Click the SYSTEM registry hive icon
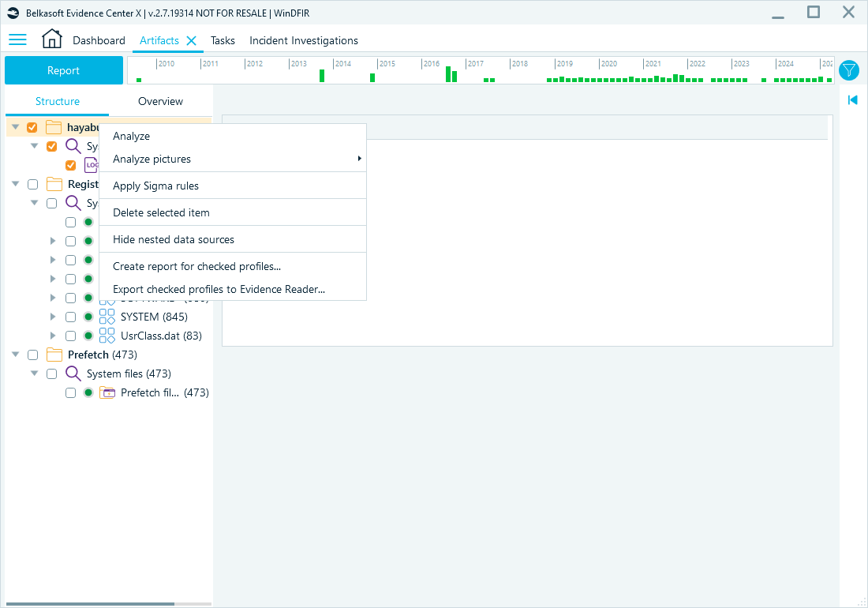The height and width of the screenshot is (608, 868). click(x=107, y=317)
